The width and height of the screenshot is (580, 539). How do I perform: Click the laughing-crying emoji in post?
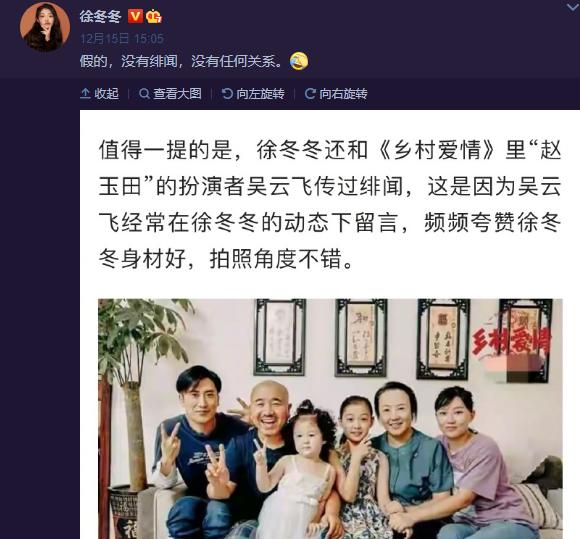click(x=299, y=61)
